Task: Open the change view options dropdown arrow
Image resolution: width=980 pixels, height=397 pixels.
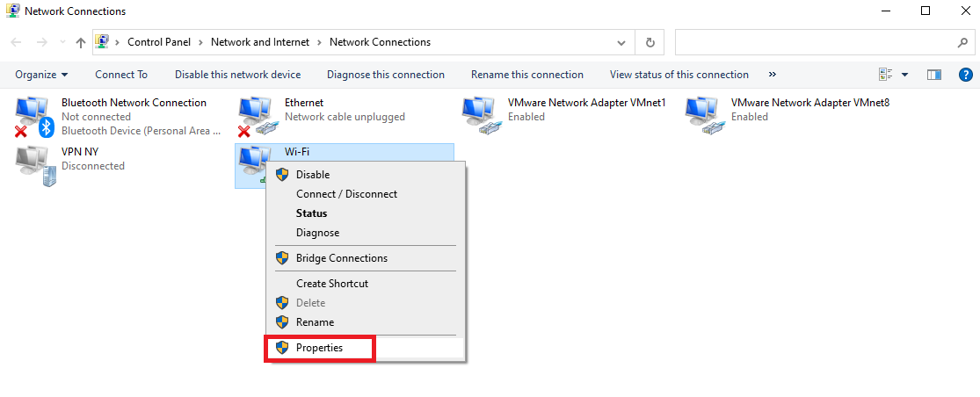Action: pos(904,75)
